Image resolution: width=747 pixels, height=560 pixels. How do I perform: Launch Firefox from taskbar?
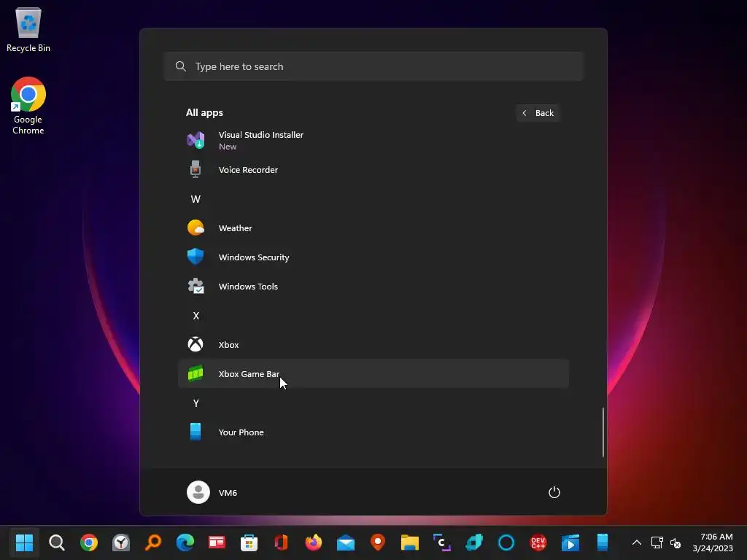(314, 542)
